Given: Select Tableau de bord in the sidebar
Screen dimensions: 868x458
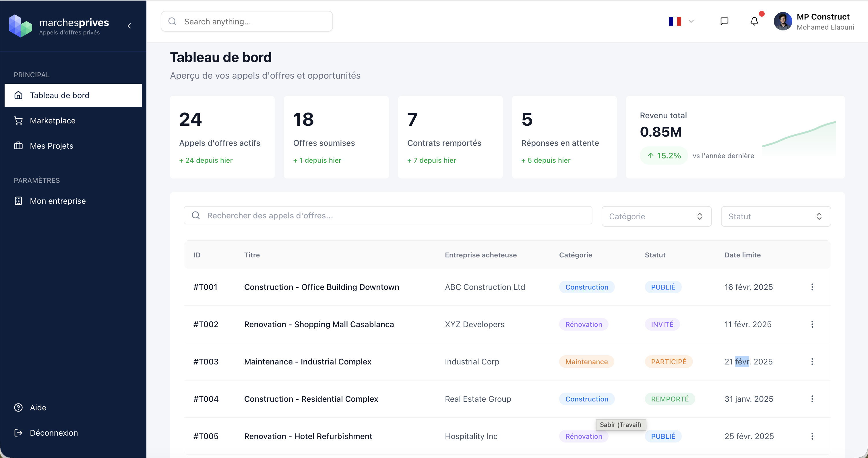Looking at the screenshot, I should [60, 95].
